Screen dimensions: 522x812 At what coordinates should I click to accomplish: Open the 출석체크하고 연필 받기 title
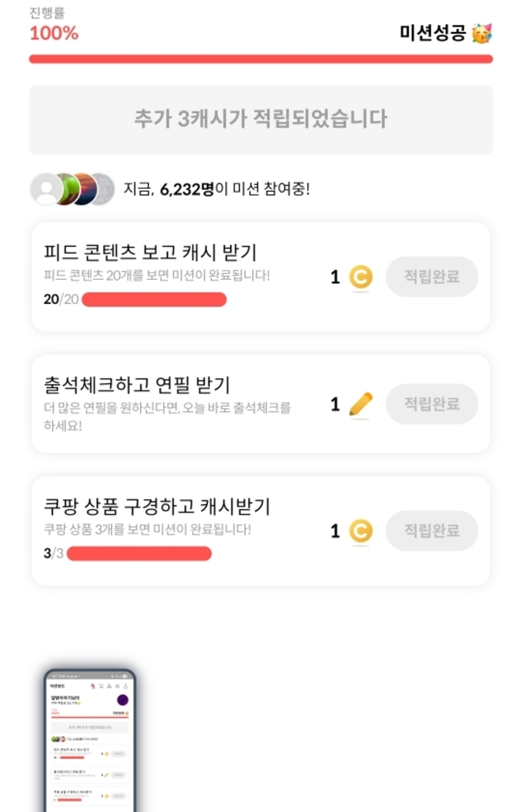pyautogui.click(x=137, y=384)
